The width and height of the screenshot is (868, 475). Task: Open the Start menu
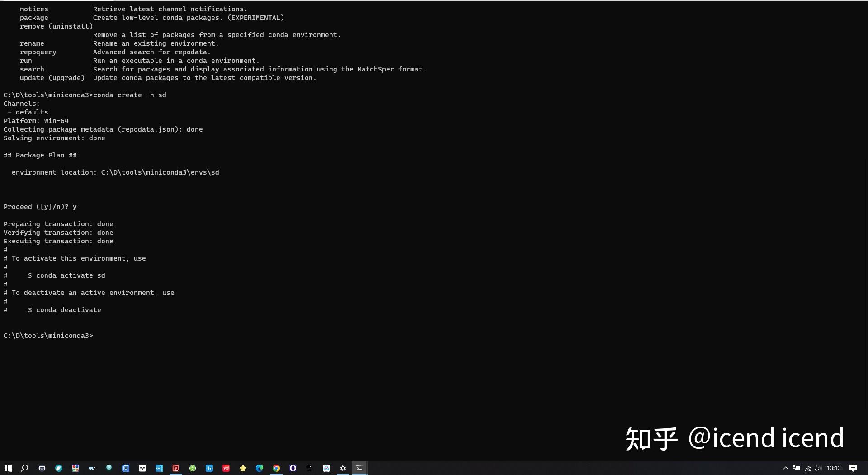click(x=8, y=468)
